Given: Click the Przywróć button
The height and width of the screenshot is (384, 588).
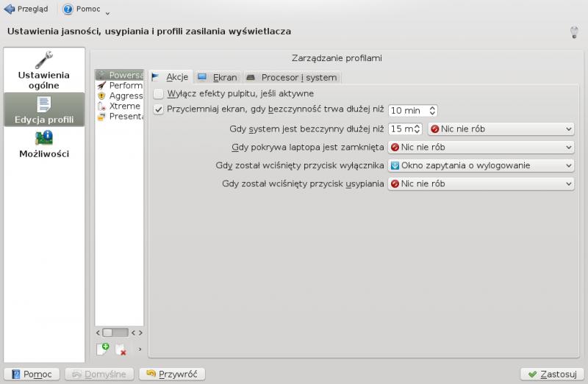Looking at the screenshot, I should click(x=171, y=374).
